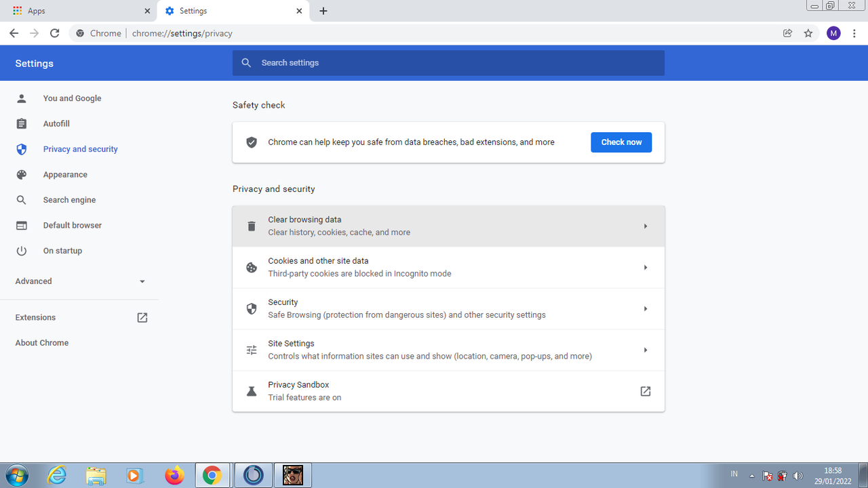The height and width of the screenshot is (488, 868).
Task: Open About Chrome page
Action: 42,343
